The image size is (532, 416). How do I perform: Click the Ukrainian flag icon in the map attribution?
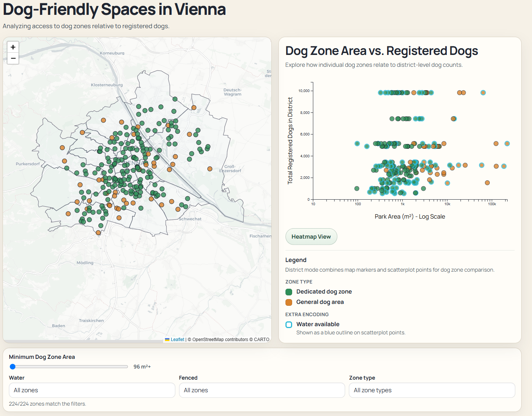[x=167, y=340]
